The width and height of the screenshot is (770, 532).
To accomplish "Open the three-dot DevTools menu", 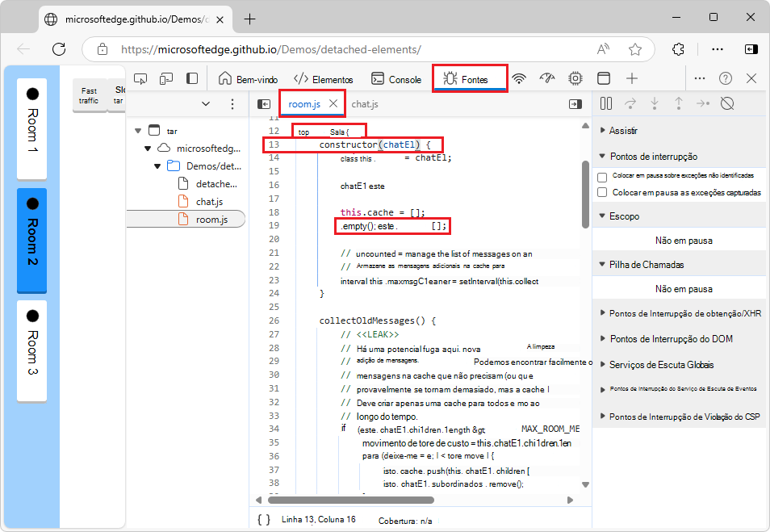I will coord(699,78).
